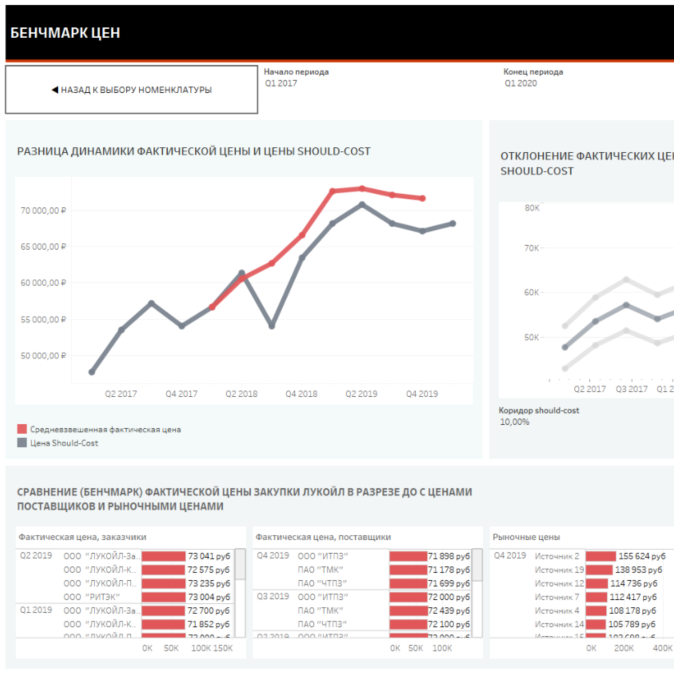
Task: Select the Q2 2019 period in customers table
Action: (36, 555)
